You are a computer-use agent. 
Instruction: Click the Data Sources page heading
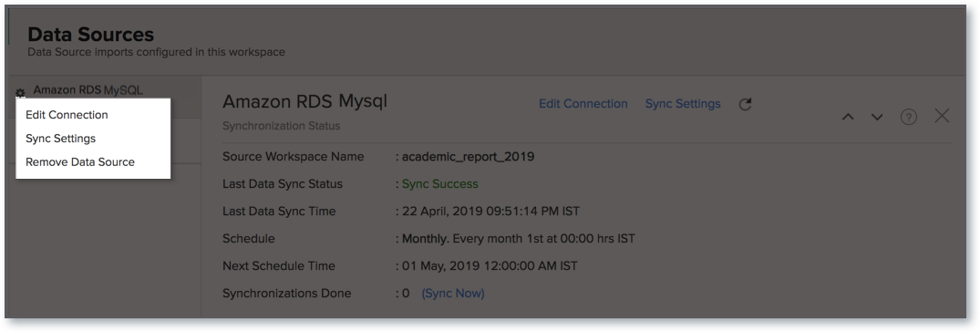coord(90,34)
